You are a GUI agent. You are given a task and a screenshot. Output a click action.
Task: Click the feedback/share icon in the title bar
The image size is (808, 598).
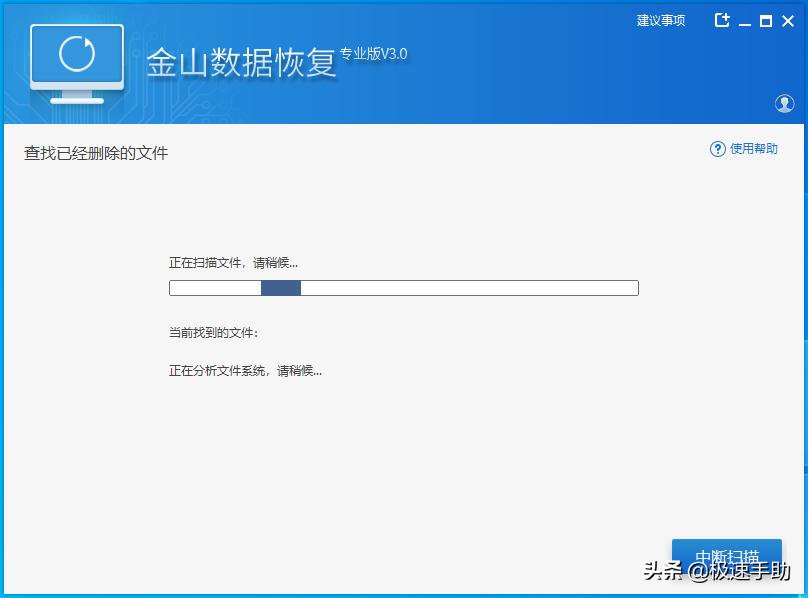coord(722,20)
